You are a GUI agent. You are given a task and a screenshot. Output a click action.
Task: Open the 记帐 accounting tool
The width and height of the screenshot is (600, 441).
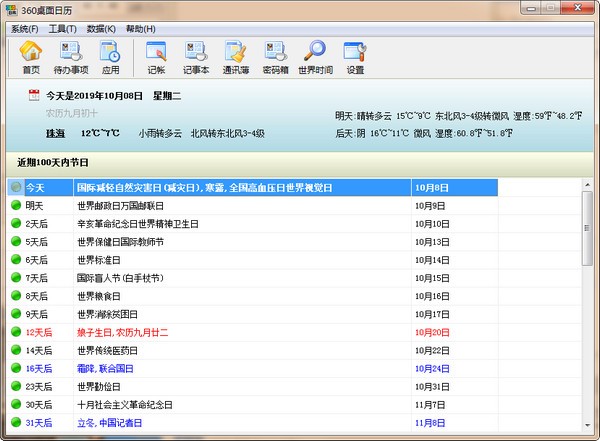157,57
